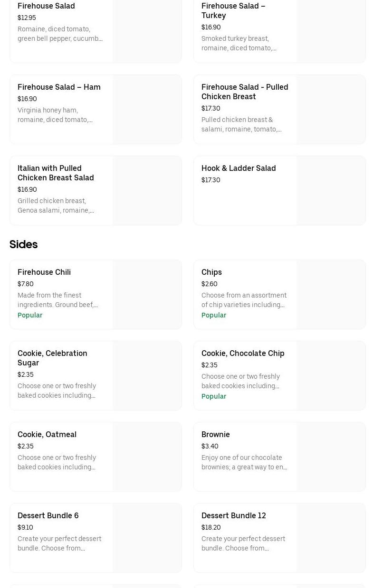Open Cookie, Celebration Sugar item
Viewport: 382px width, 588px height.
tap(52, 358)
